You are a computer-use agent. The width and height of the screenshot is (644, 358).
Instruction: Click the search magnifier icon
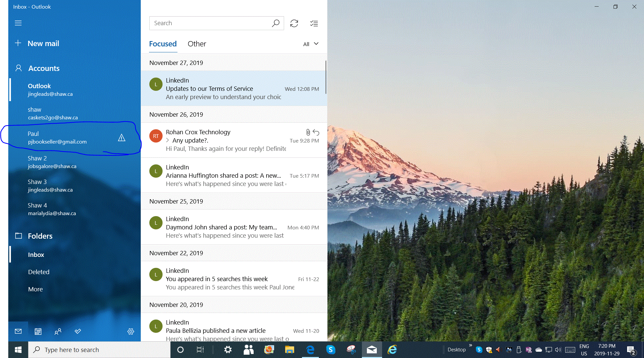(x=276, y=23)
